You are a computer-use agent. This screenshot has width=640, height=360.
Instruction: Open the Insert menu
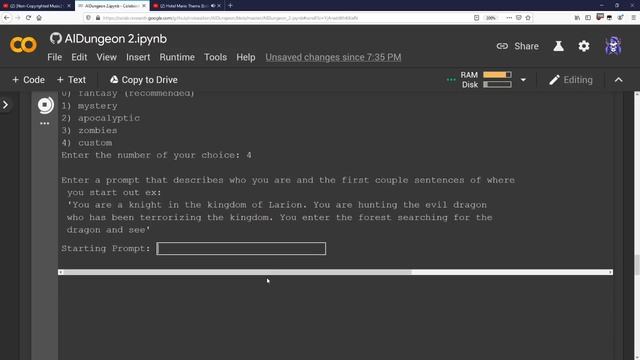(138, 57)
